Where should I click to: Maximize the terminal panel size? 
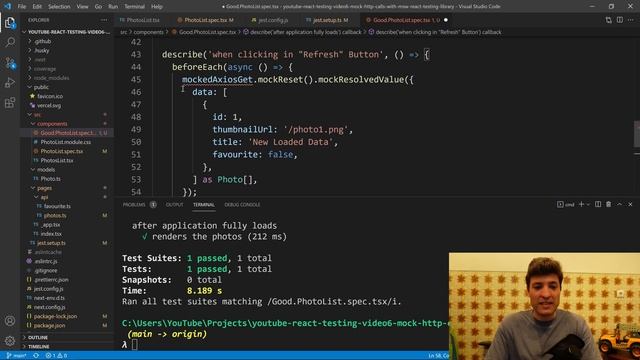coord(620,204)
